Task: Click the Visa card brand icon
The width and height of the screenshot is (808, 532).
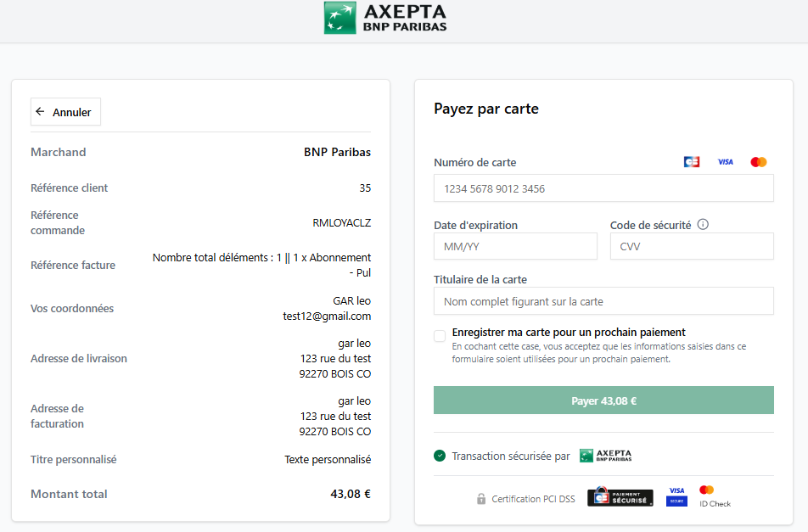Action: 725,162
